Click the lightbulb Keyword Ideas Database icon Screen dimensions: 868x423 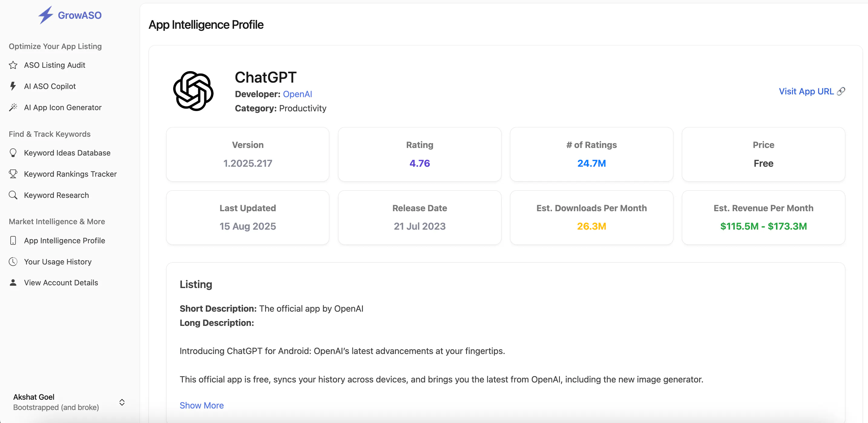coord(13,153)
